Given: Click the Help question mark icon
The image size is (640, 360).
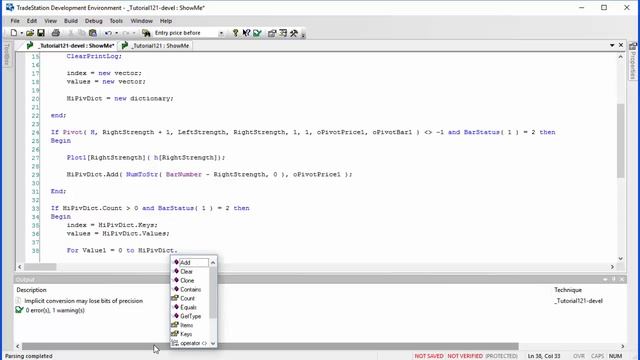Looking at the screenshot, I should pos(235,33).
